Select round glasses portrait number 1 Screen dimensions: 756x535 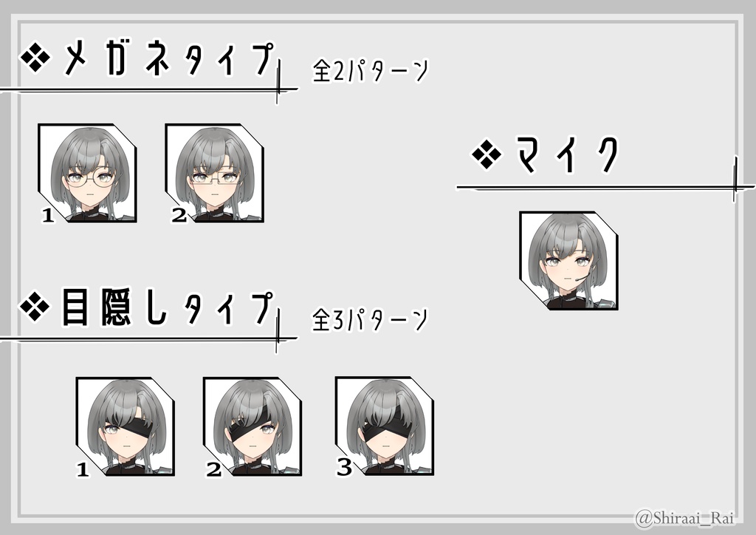87,173
